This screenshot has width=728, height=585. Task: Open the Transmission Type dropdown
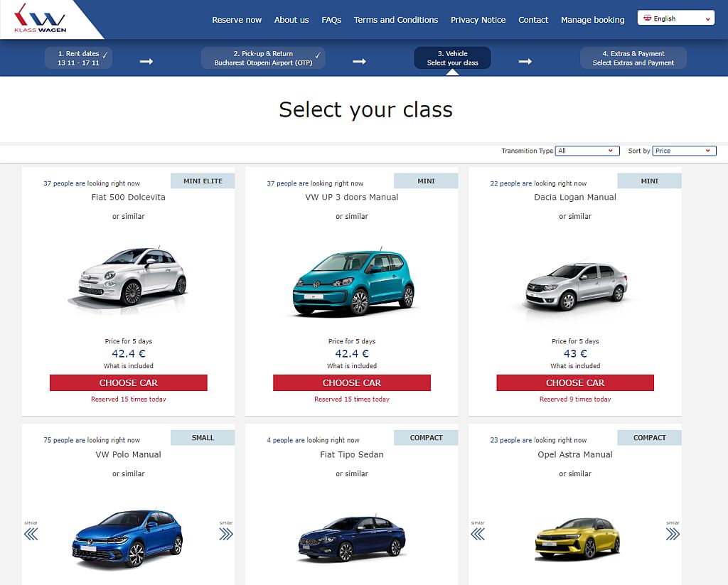[x=587, y=151]
